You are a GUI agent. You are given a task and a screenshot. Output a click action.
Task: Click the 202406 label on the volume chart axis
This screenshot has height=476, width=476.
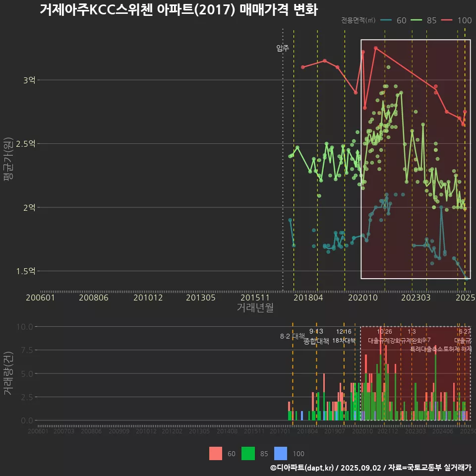coord(443,431)
